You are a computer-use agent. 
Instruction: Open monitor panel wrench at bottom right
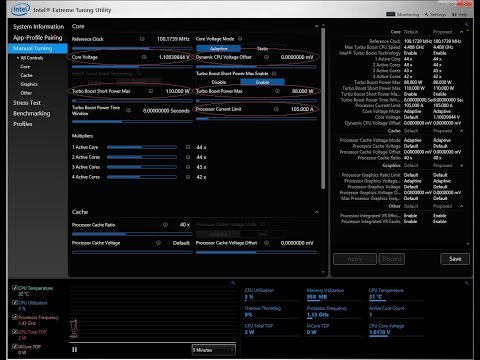[467, 283]
